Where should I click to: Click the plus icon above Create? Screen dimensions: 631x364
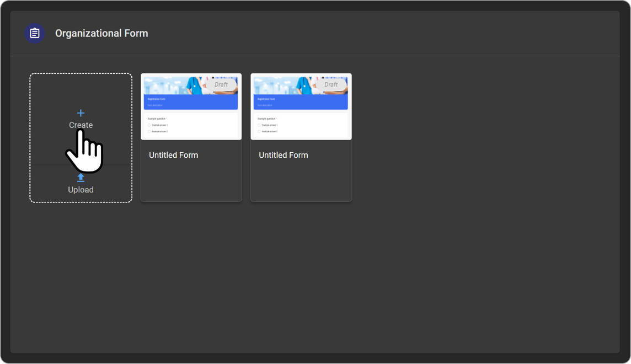81,113
